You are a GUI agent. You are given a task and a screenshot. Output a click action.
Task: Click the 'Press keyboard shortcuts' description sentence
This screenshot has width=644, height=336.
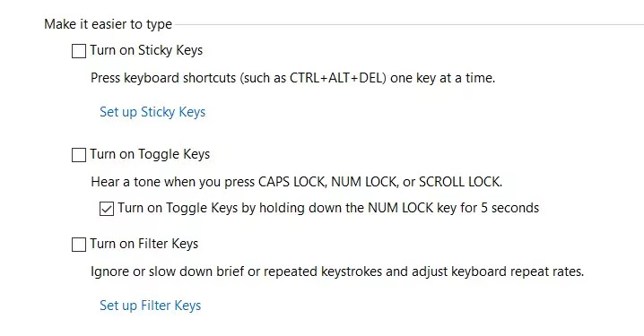point(292,78)
